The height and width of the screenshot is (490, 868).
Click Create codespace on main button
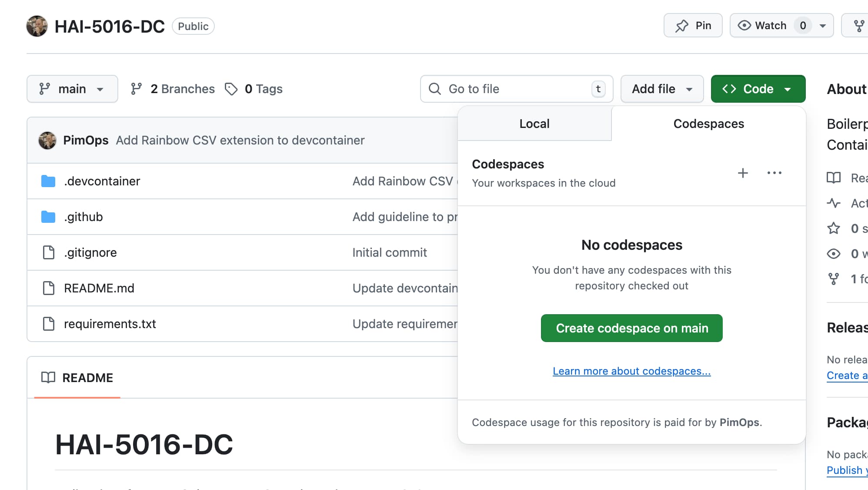coord(631,328)
